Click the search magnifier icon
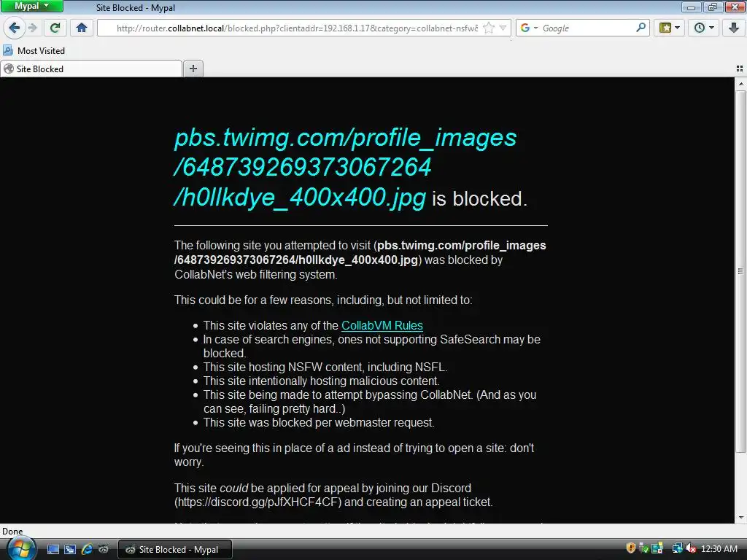This screenshot has height=560, width=747. tap(640, 28)
